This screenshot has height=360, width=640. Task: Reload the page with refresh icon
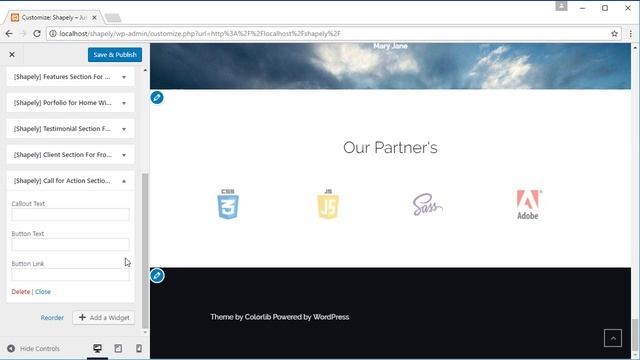pos(37,33)
